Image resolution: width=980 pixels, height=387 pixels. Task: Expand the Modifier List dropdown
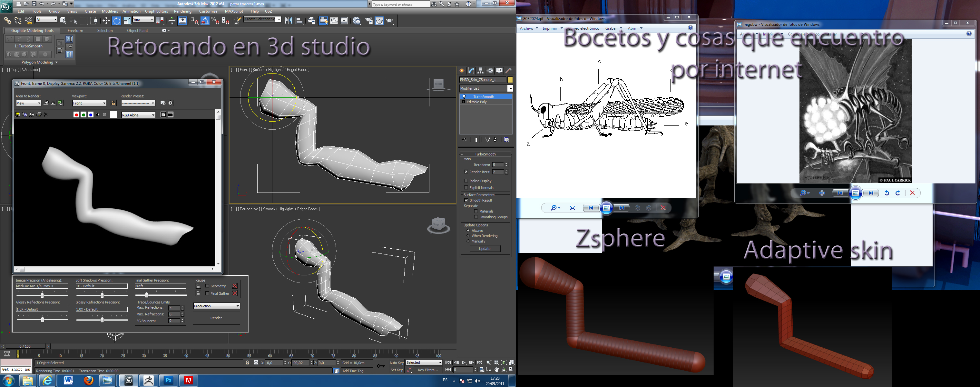pyautogui.click(x=510, y=88)
